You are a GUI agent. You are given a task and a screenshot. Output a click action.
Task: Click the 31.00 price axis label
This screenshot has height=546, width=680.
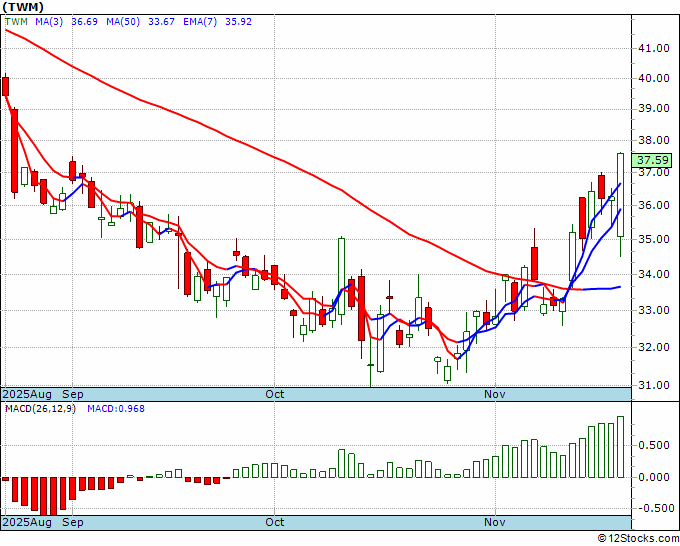pyautogui.click(x=654, y=385)
